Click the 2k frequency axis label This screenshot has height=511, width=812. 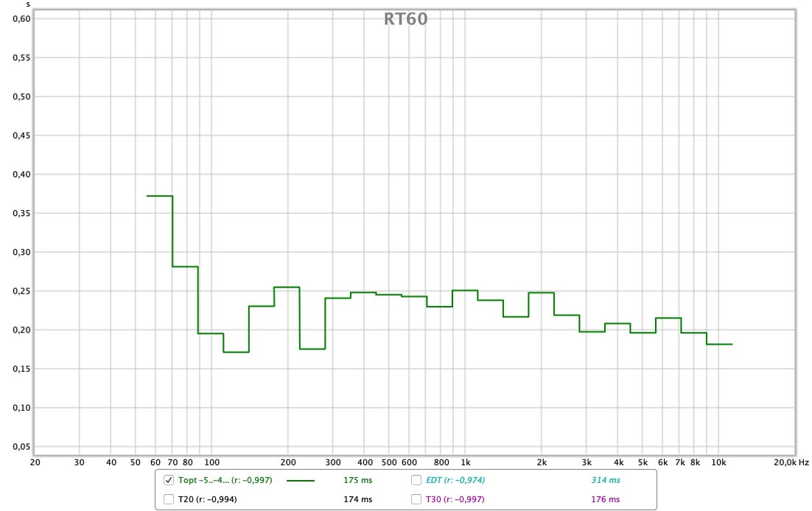542,462
